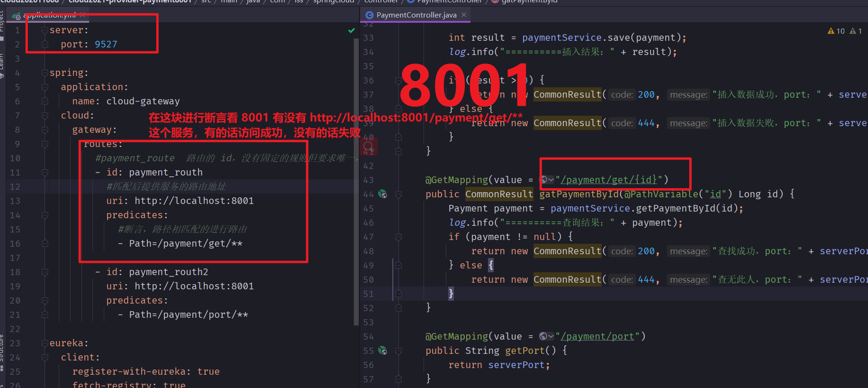Open the weak warnings indicator showing 1
This screenshot has height=388, width=868.
pyautogui.click(x=856, y=31)
